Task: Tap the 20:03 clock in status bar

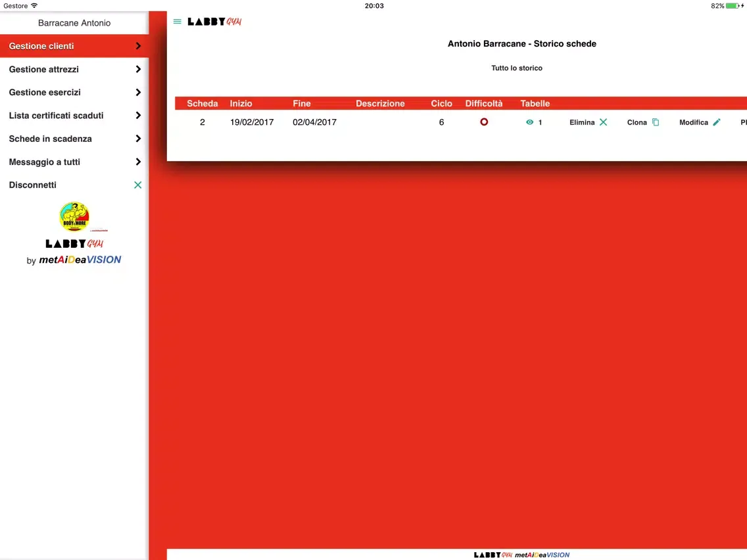Action: pyautogui.click(x=374, y=6)
